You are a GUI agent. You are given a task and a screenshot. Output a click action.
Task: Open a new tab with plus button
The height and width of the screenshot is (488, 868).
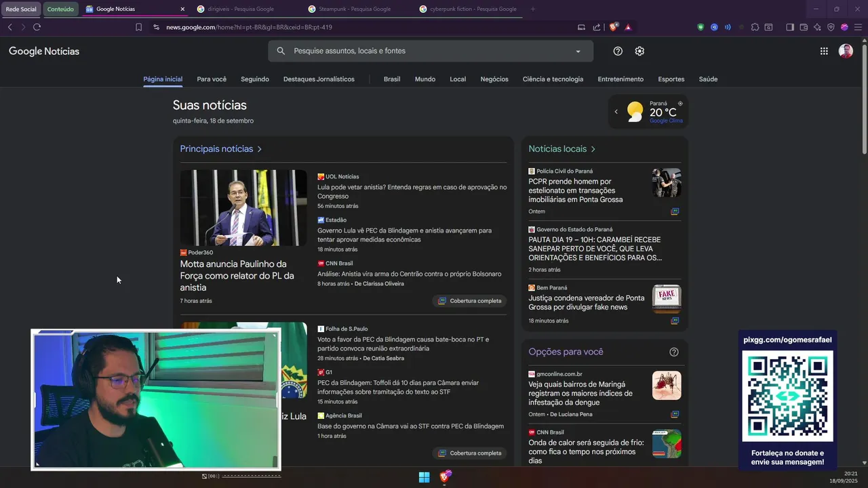pos(532,9)
